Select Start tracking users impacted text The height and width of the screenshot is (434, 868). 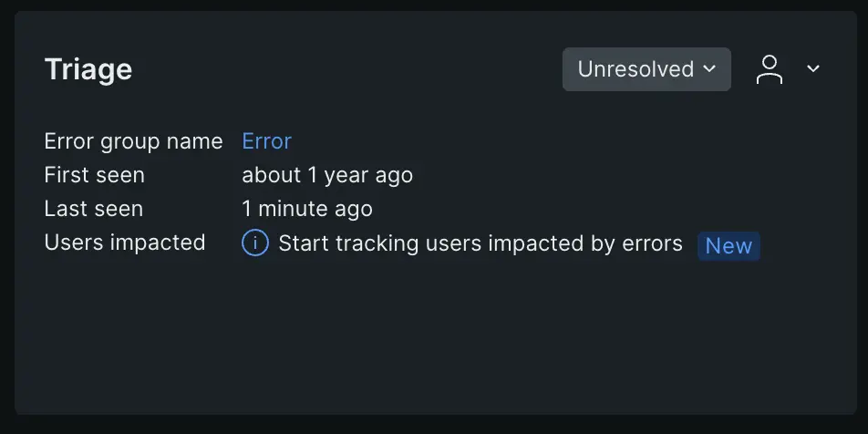[x=480, y=243]
